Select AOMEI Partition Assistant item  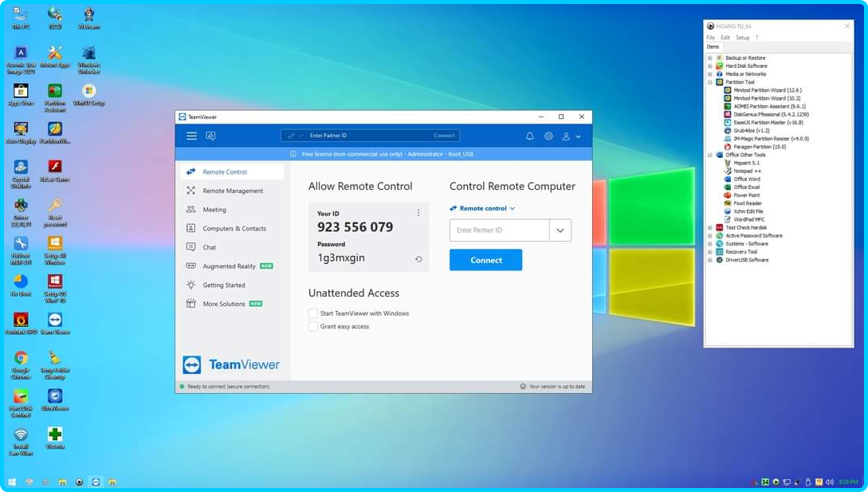[769, 106]
